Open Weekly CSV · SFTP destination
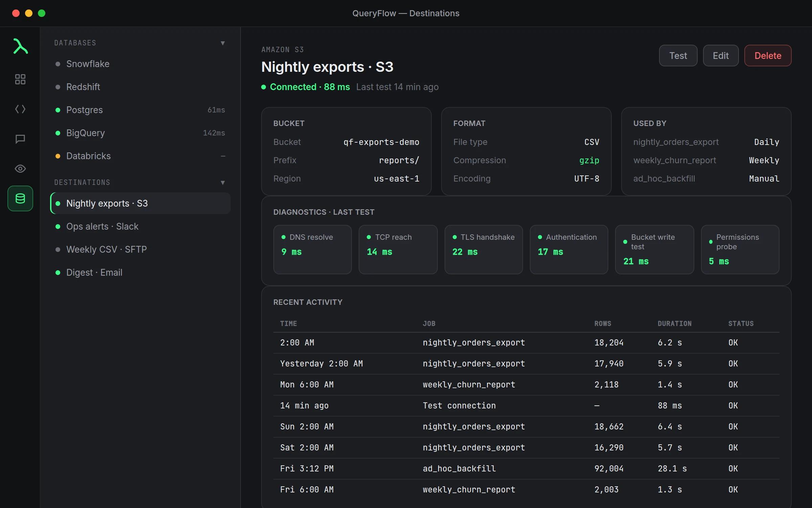 pyautogui.click(x=140, y=250)
